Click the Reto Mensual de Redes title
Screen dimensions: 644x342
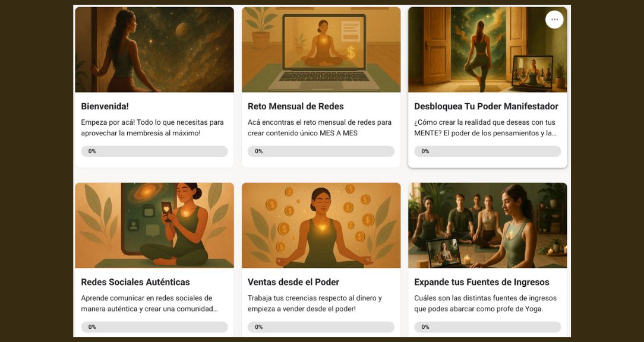click(x=296, y=106)
